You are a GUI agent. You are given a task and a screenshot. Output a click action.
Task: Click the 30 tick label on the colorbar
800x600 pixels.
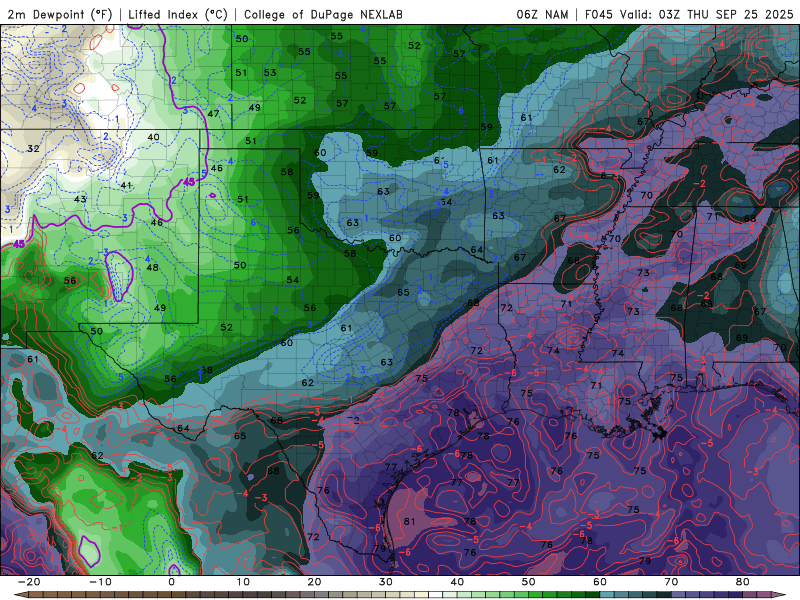click(x=386, y=582)
